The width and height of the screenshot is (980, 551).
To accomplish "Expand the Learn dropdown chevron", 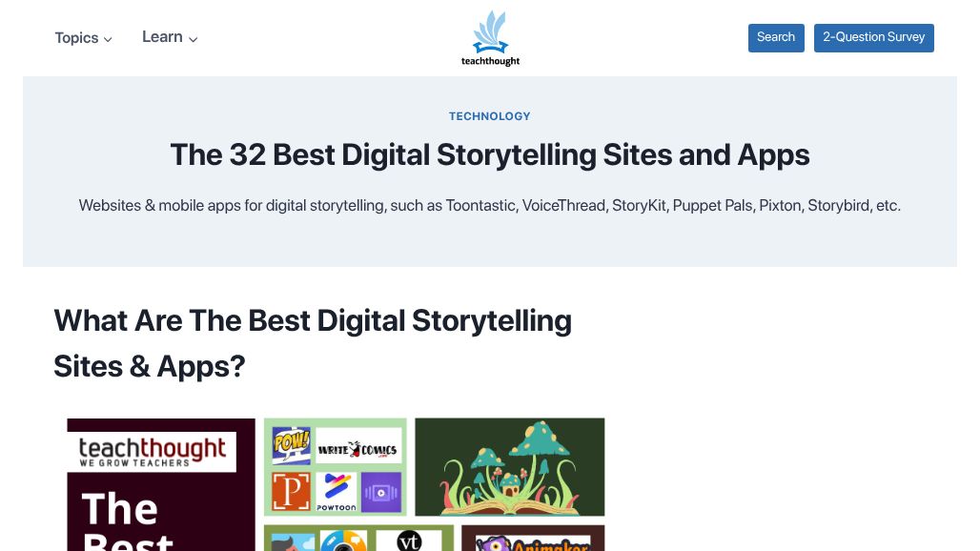I will (194, 39).
